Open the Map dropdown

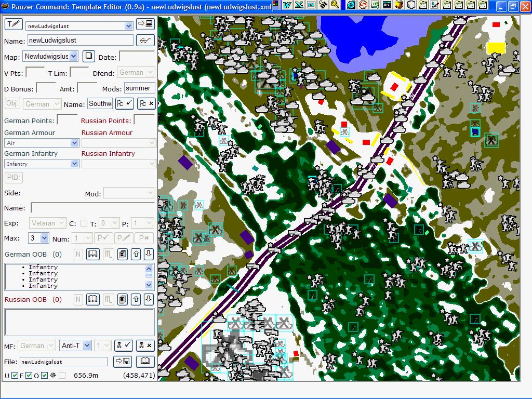74,56
